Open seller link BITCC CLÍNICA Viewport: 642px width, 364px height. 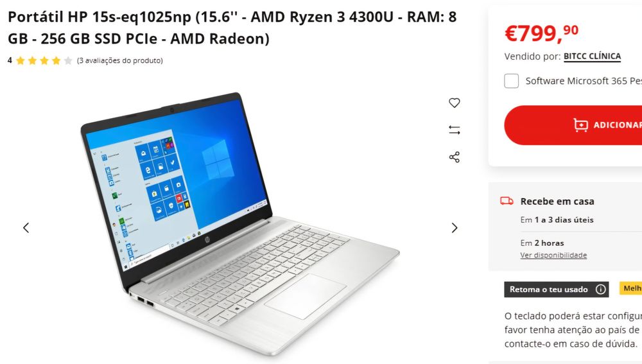click(592, 56)
